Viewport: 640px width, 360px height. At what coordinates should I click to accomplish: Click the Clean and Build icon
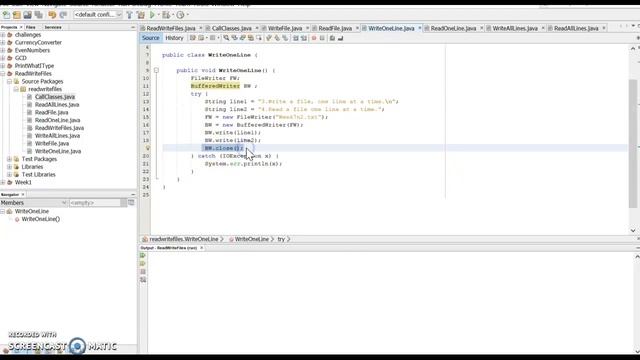(141, 15)
